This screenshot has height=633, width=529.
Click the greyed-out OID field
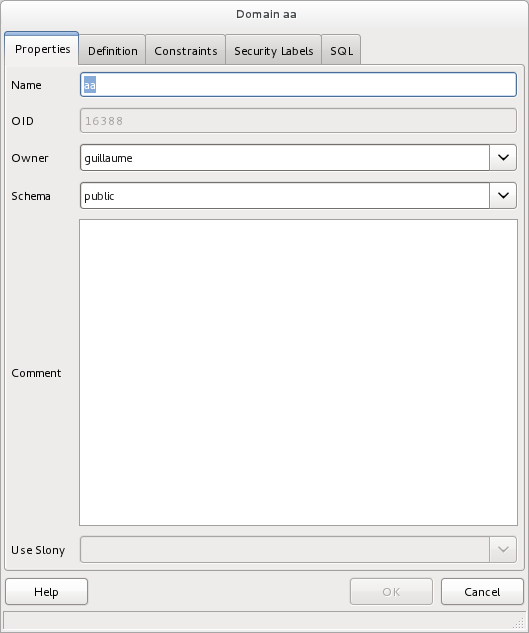point(298,120)
